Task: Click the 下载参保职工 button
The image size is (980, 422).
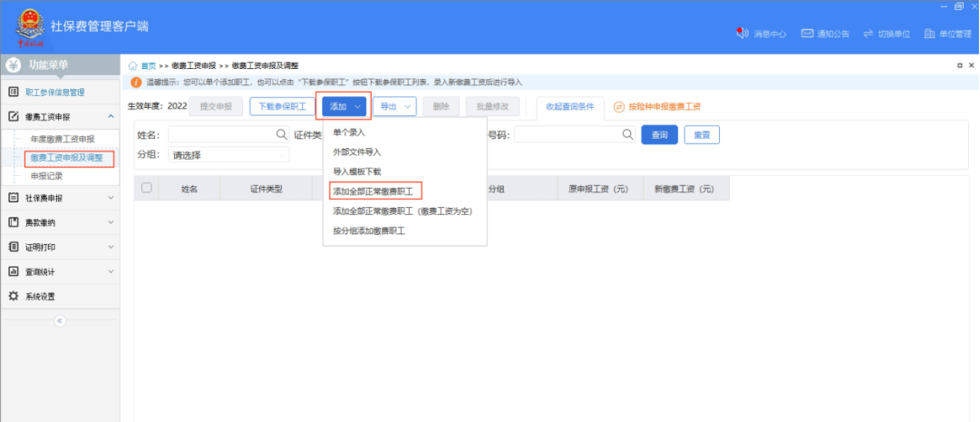Action: click(x=283, y=107)
